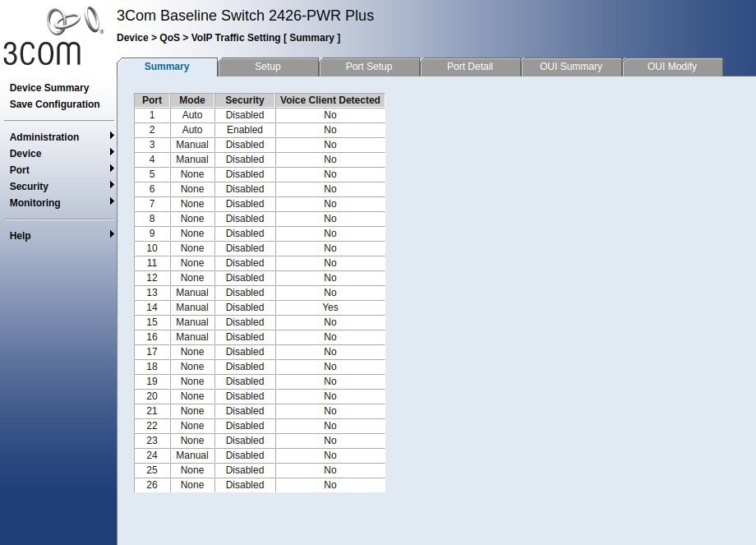Click 'Disabled' security cell for port 26

245,485
